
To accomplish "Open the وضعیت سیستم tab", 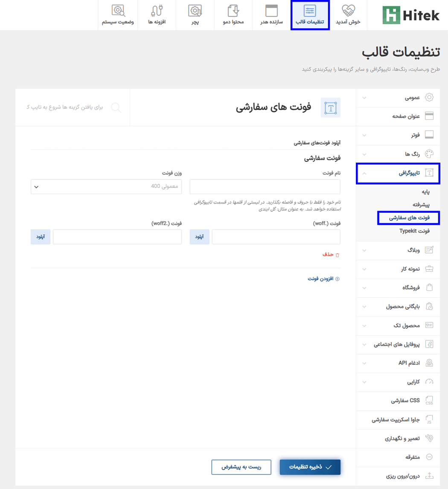I will point(118,15).
